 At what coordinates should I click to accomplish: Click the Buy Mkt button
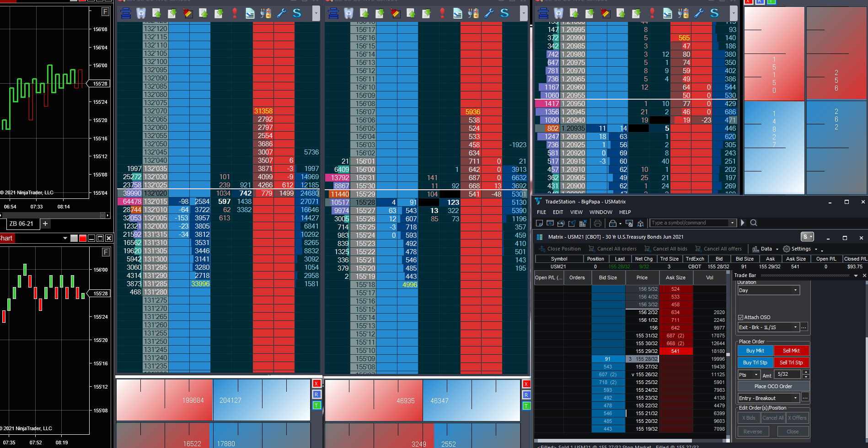755,351
